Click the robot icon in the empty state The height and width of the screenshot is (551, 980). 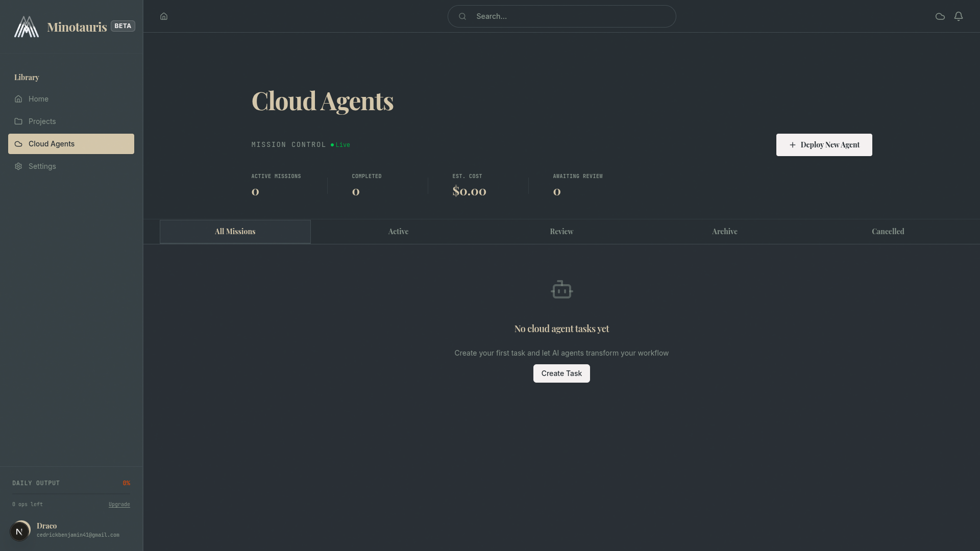pos(561,289)
